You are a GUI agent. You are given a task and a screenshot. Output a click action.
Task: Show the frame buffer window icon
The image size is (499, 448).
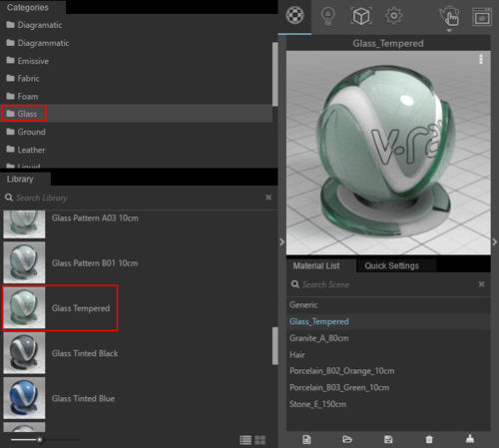coord(482,17)
